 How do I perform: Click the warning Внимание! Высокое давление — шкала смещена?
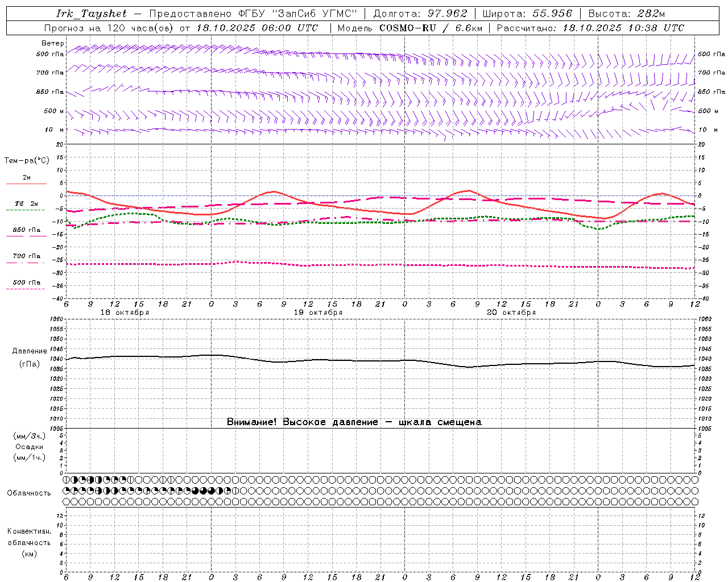coord(354,422)
